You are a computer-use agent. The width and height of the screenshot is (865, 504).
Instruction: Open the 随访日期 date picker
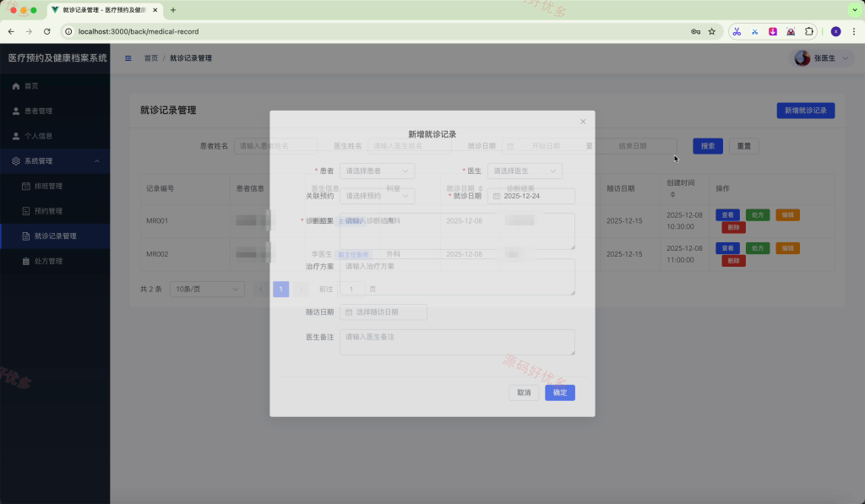click(x=384, y=312)
